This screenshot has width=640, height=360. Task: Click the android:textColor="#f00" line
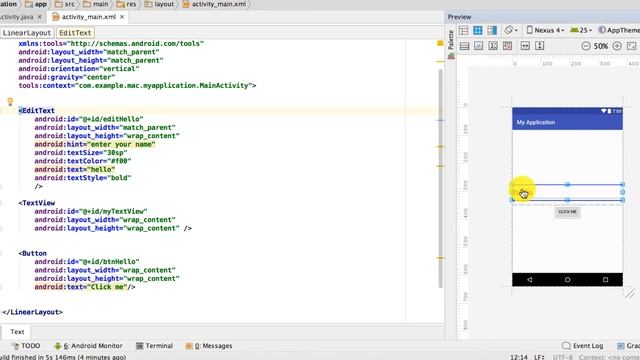click(83, 161)
